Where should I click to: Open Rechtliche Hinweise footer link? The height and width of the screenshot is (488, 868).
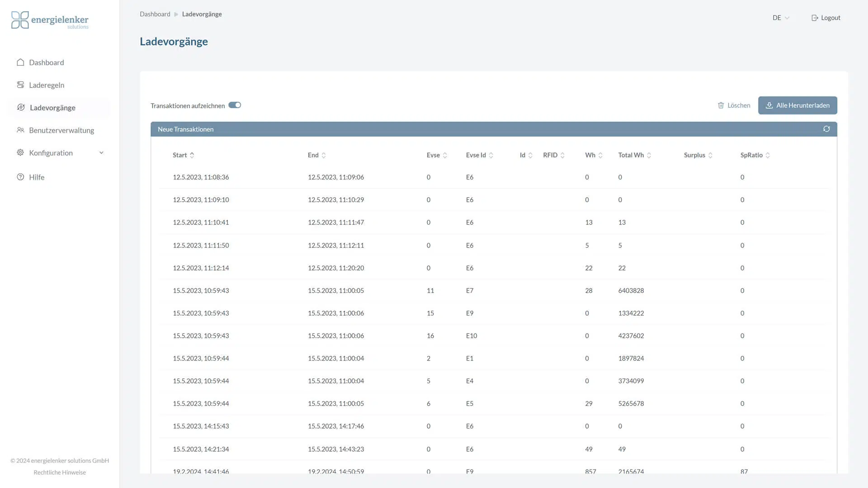(x=60, y=472)
